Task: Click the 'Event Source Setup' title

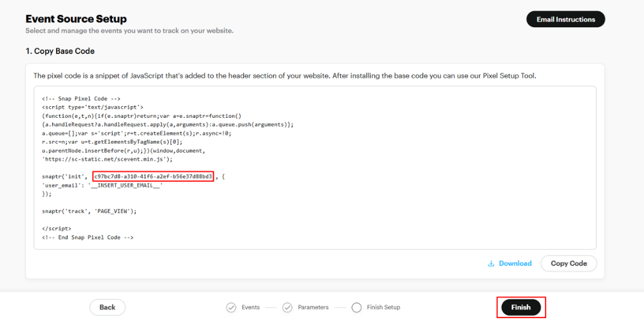Action: (76, 19)
